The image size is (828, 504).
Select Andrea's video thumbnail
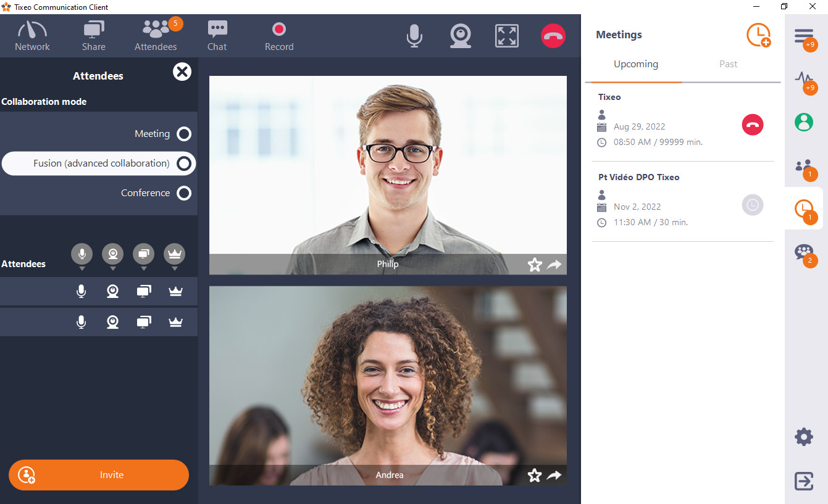(x=388, y=386)
